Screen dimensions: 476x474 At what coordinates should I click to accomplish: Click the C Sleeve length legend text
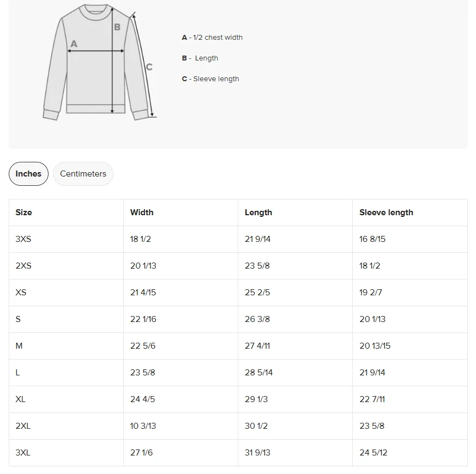click(x=210, y=79)
